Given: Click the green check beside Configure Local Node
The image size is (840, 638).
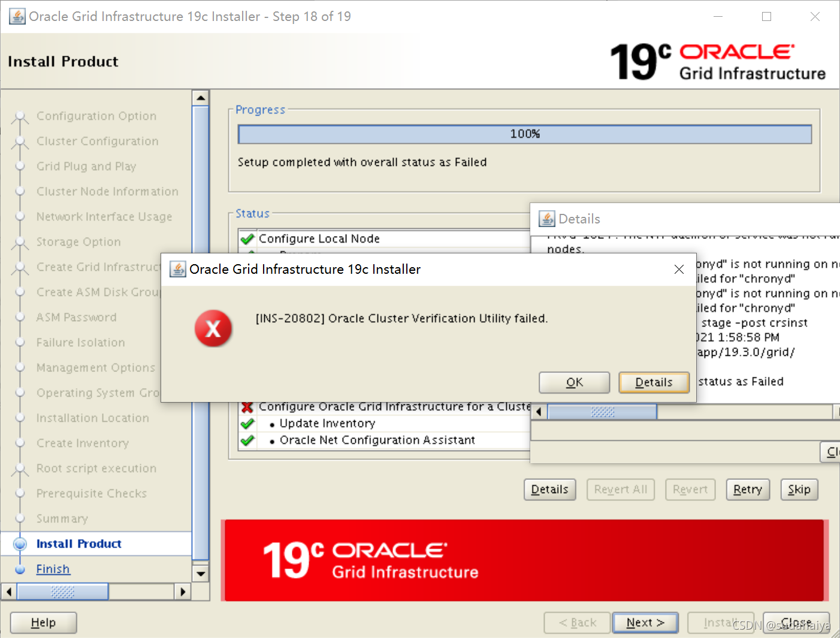Looking at the screenshot, I should [x=247, y=238].
